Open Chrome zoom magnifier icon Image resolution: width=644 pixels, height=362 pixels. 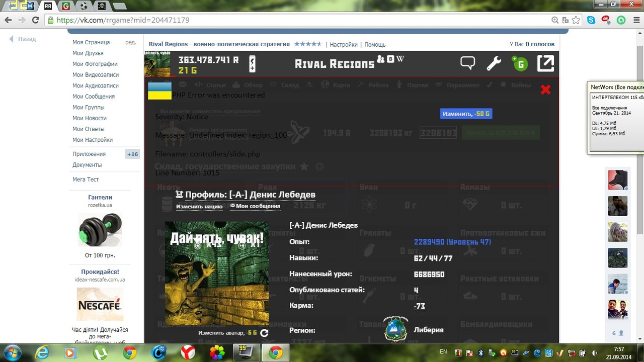tap(555, 20)
